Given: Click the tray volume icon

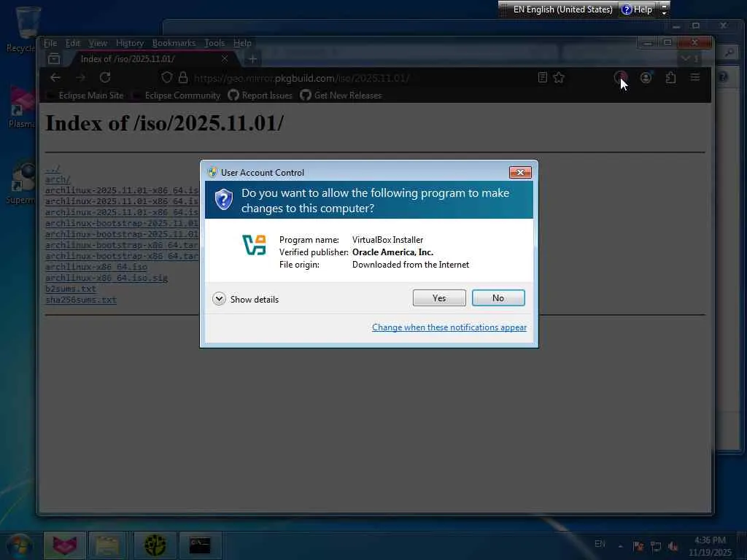Looking at the screenshot, I should pos(673,546).
